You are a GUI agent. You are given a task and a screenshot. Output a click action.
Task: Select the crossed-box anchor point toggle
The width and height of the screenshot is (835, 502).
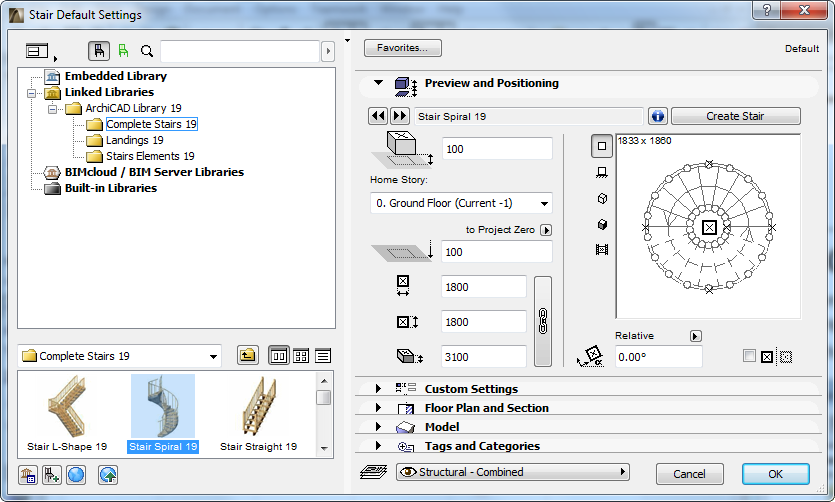(x=767, y=357)
